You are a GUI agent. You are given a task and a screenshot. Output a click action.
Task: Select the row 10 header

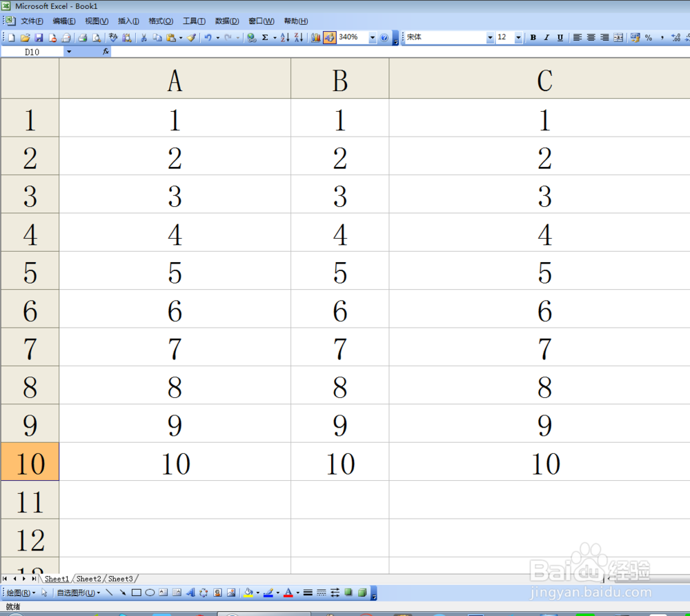(30, 461)
